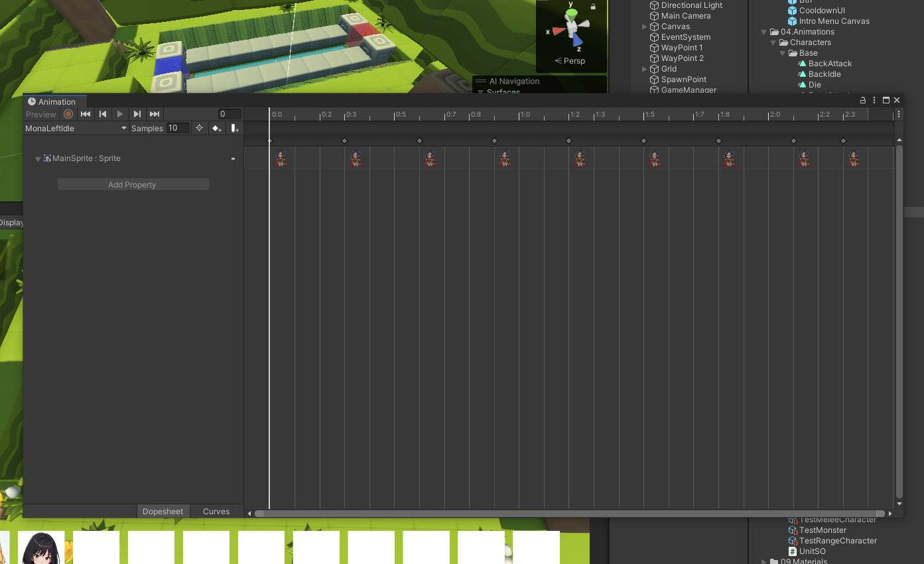Switch to the Dopesheet view
Image resolution: width=924 pixels, height=564 pixels.
[x=163, y=511]
